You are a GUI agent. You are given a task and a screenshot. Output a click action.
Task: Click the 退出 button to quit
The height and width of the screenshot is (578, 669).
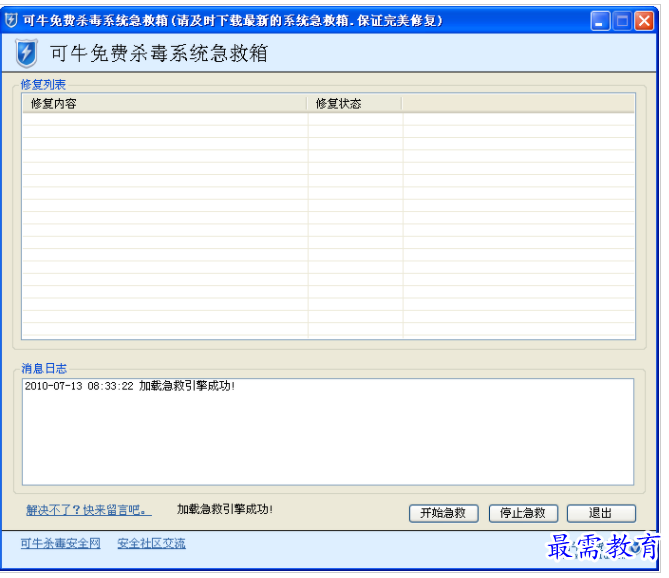click(x=601, y=513)
